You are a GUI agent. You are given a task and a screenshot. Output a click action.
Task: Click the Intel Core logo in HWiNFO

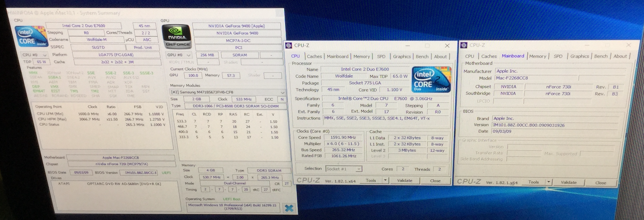31,36
